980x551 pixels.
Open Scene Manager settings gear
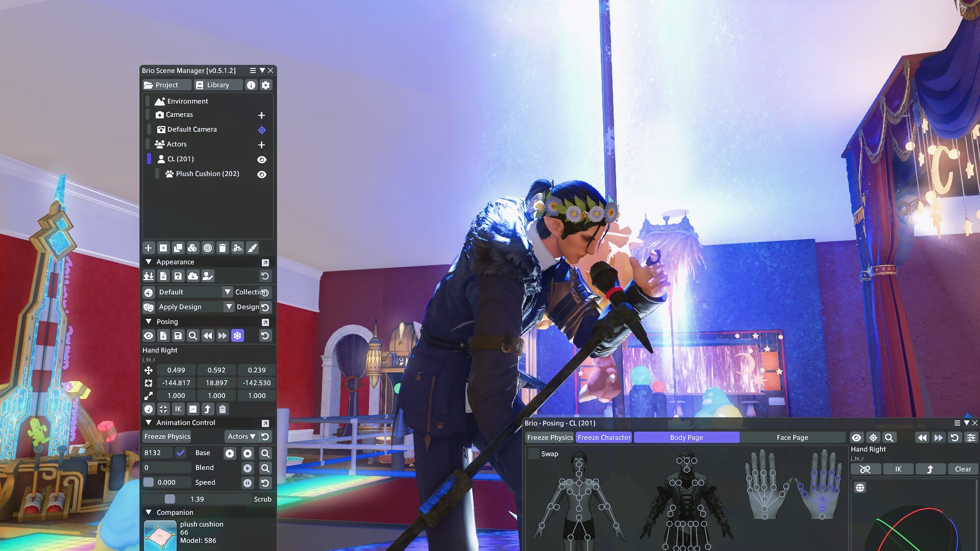pyautogui.click(x=266, y=85)
